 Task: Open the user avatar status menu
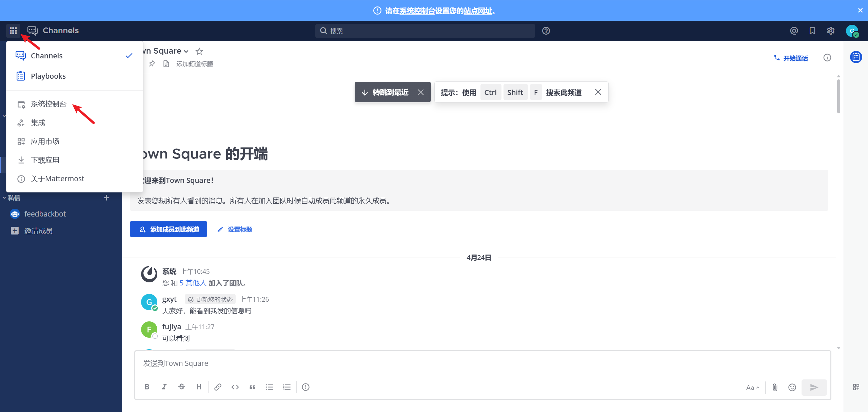tap(852, 31)
